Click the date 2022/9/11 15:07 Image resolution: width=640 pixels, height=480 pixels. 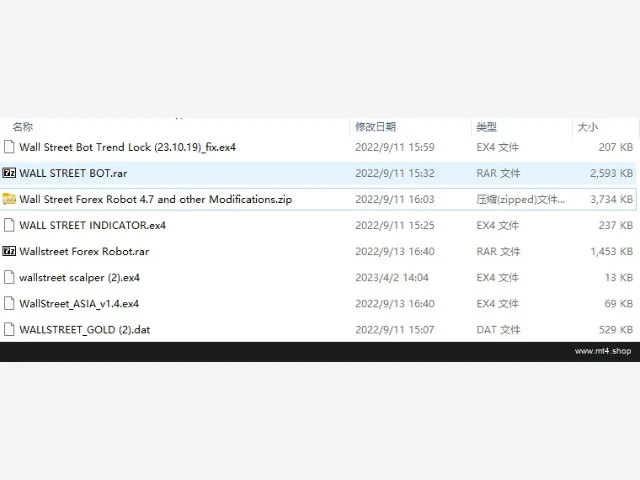click(x=395, y=330)
